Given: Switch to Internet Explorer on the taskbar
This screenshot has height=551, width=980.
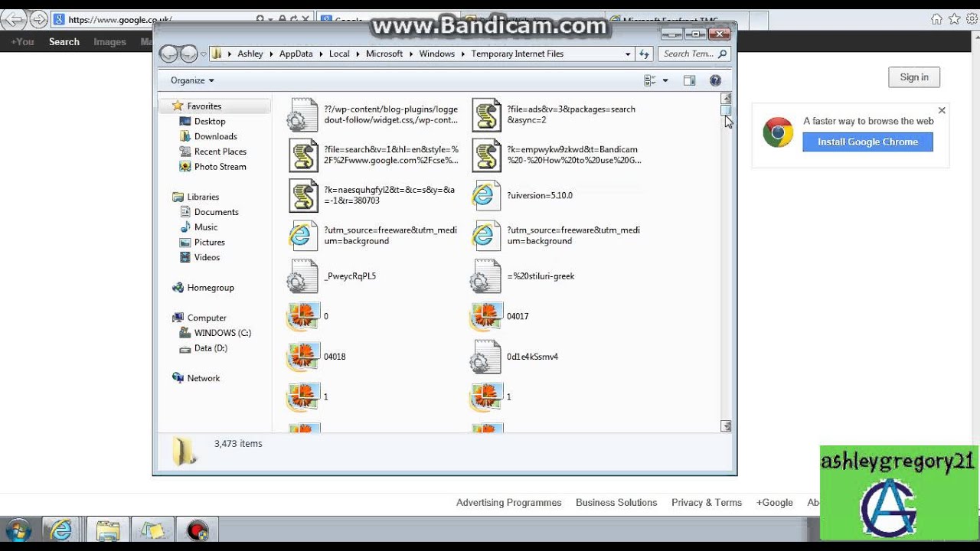Looking at the screenshot, I should (60, 530).
